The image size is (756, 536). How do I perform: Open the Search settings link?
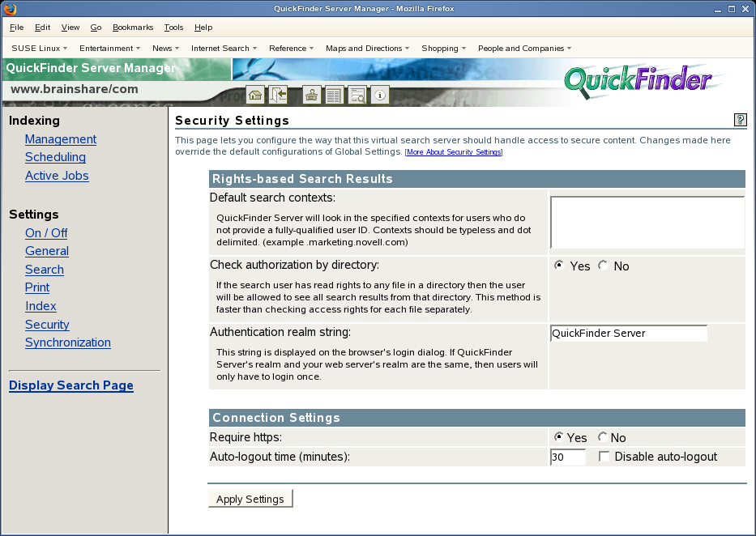point(45,270)
